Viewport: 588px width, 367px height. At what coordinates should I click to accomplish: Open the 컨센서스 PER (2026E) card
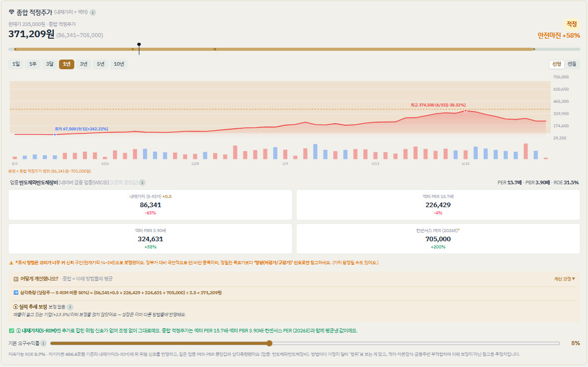coord(438,239)
